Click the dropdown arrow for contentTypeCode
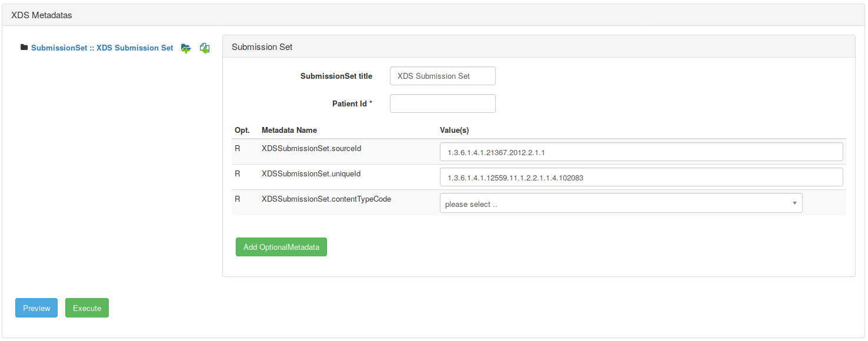 point(794,203)
